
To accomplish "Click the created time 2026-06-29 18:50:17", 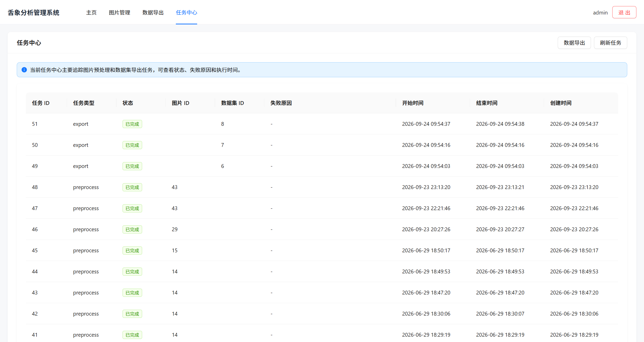I will (574, 251).
